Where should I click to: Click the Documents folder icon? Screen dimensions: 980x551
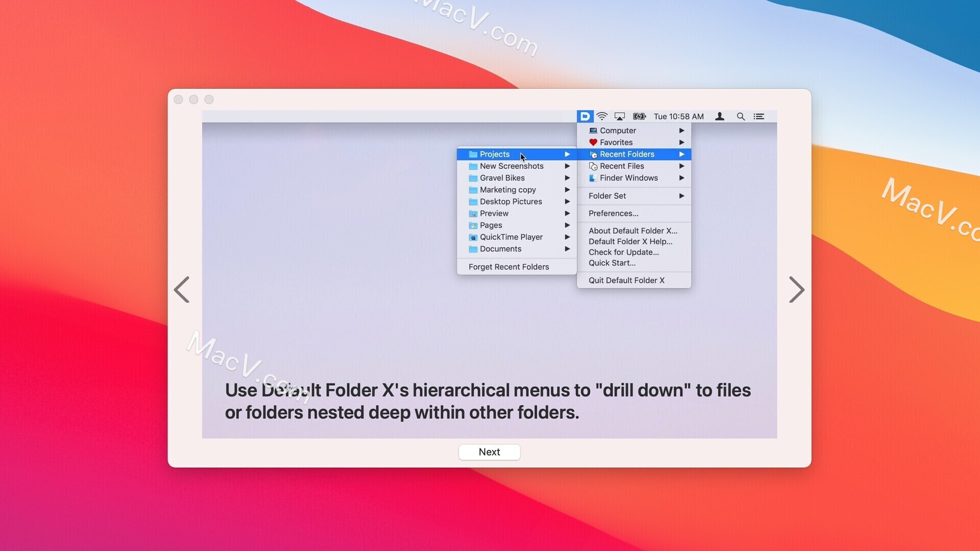473,249
